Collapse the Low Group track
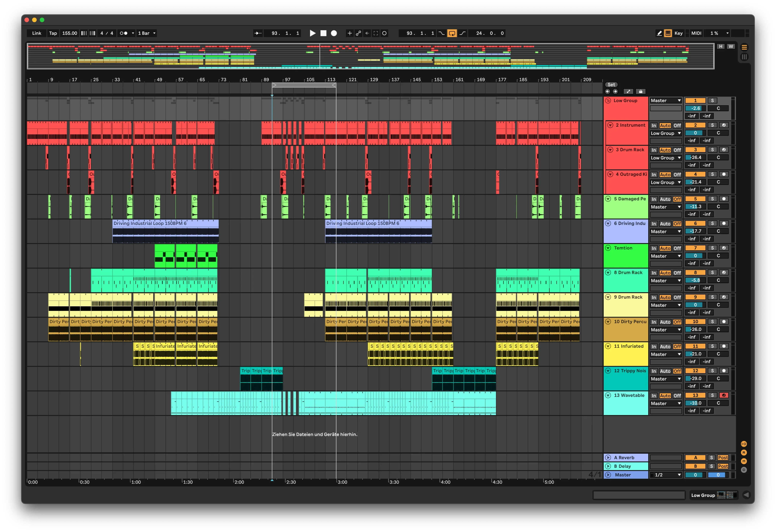 pyautogui.click(x=608, y=101)
